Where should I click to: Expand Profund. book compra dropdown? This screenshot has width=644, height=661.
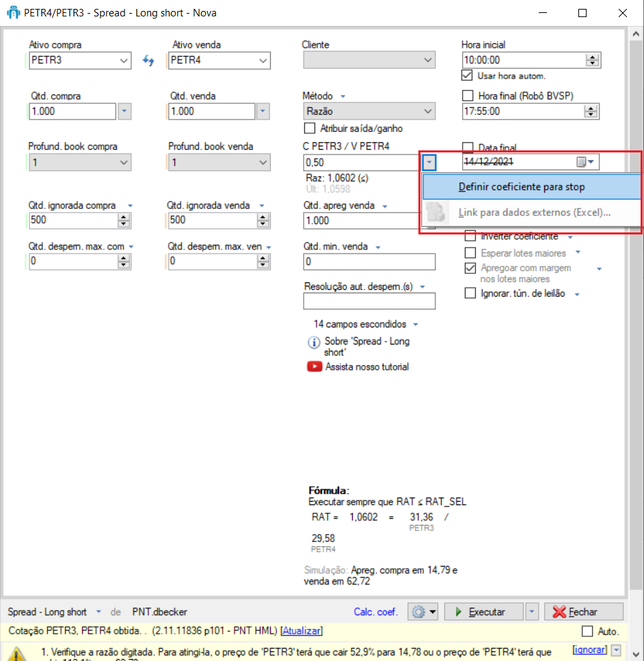80,162
